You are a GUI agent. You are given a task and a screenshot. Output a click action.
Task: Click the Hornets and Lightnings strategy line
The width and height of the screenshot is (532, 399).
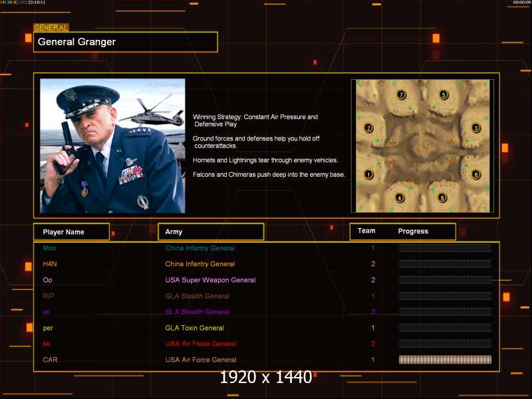265,160
